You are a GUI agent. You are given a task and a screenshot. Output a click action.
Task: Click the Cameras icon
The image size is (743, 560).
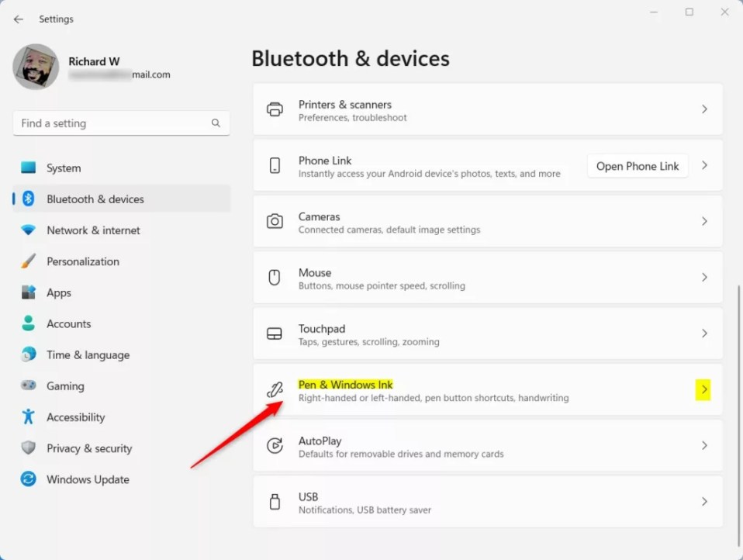point(275,222)
